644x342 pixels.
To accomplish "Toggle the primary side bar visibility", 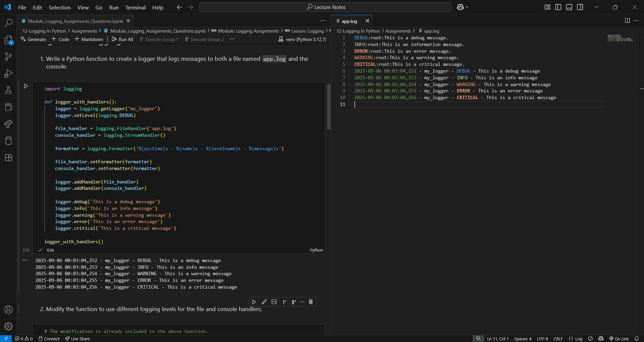I will click(558, 8).
